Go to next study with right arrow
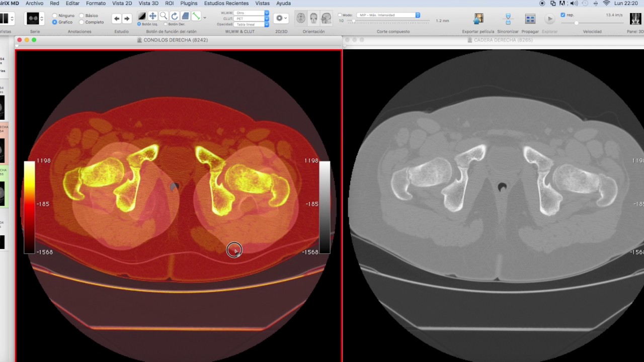Image resolution: width=644 pixels, height=362 pixels. coord(127,19)
